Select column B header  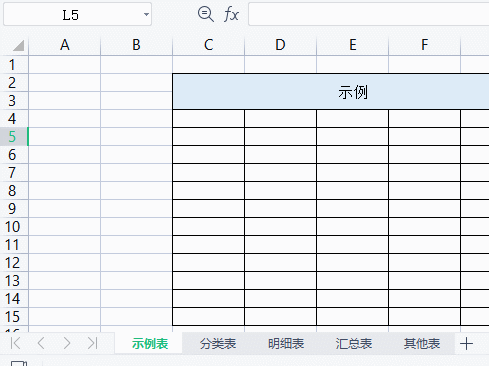(x=136, y=45)
